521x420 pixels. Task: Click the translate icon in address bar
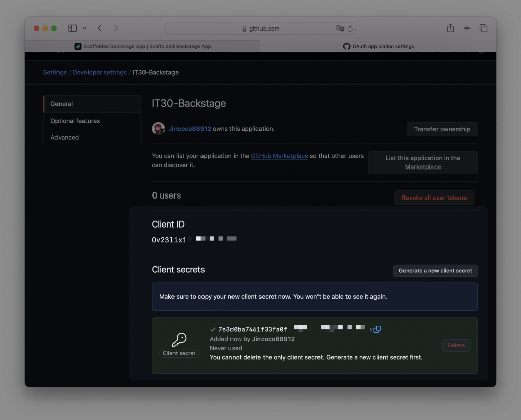coord(340,29)
